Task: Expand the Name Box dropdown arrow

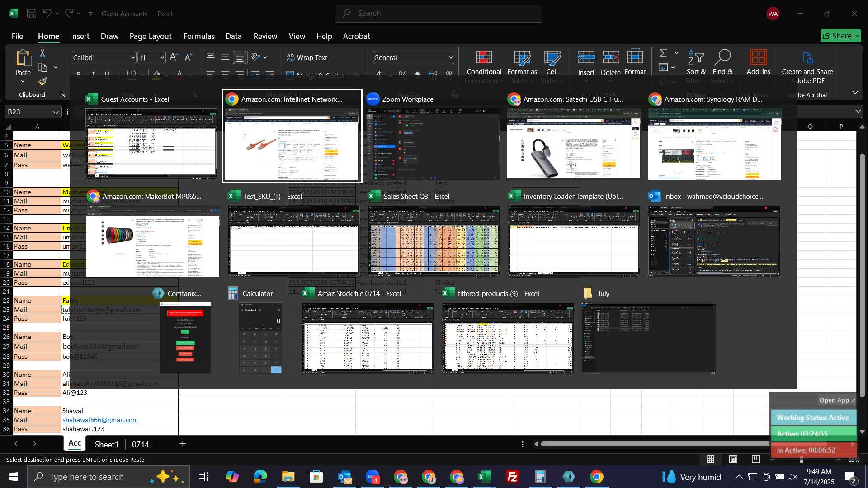Action: tap(56, 112)
